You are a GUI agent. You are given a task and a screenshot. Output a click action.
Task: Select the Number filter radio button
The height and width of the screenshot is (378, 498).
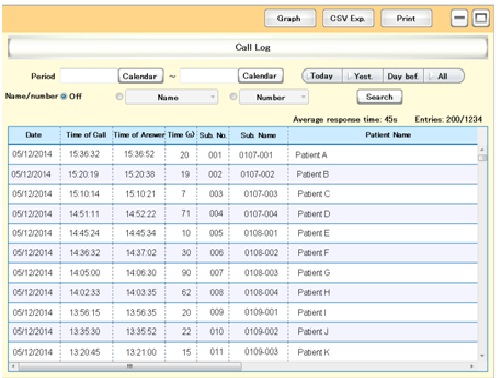[x=233, y=97]
